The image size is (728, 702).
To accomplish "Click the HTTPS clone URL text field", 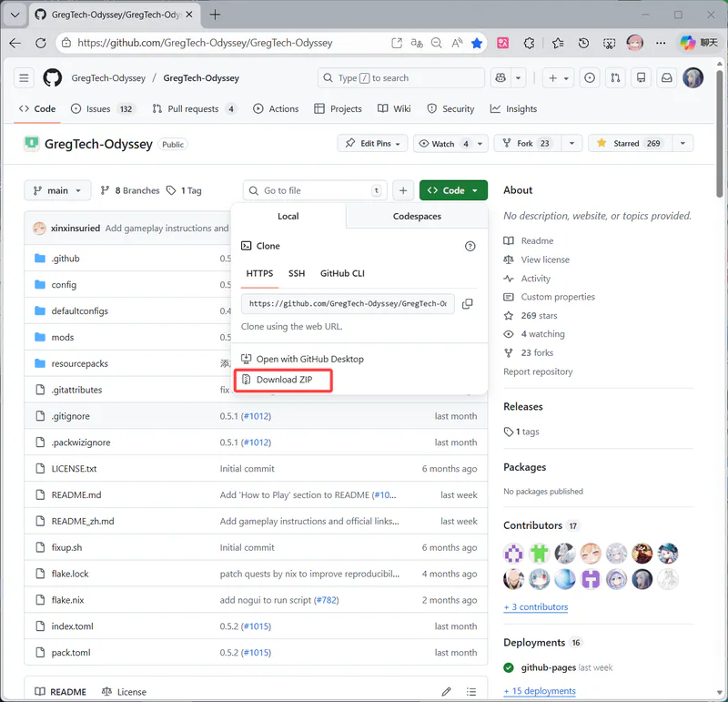I will click(348, 304).
